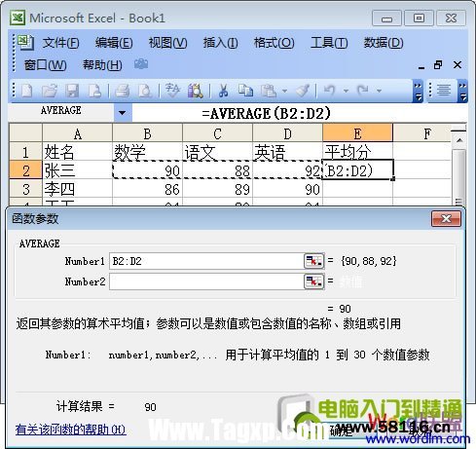Open the 格式(O) menu
The height and width of the screenshot is (449, 476).
pyautogui.click(x=274, y=43)
